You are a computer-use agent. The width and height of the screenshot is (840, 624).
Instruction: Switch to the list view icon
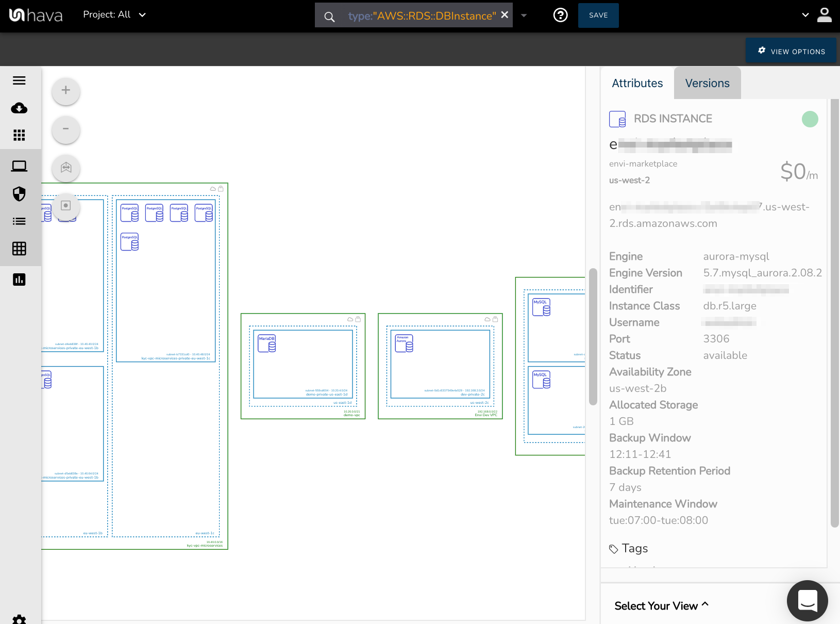pos(19,221)
